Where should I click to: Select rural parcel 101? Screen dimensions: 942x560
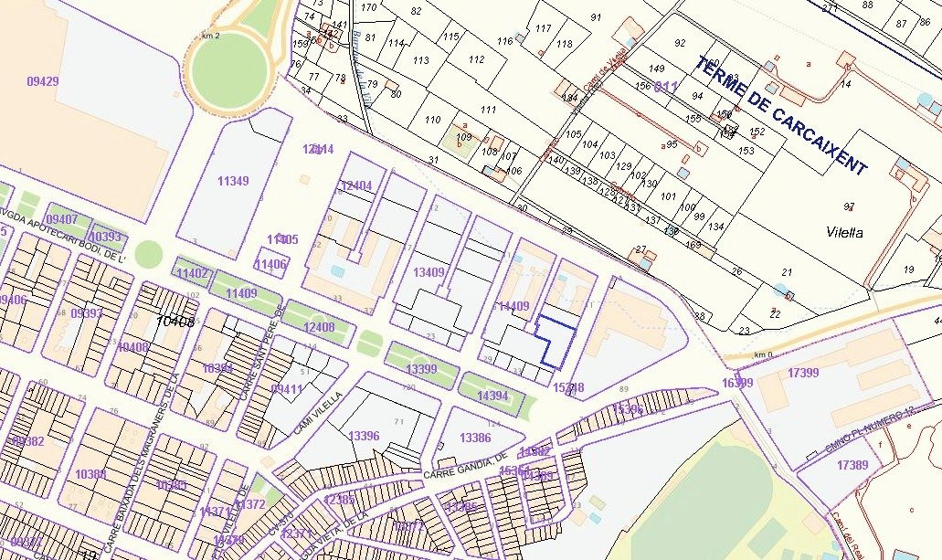point(668,195)
